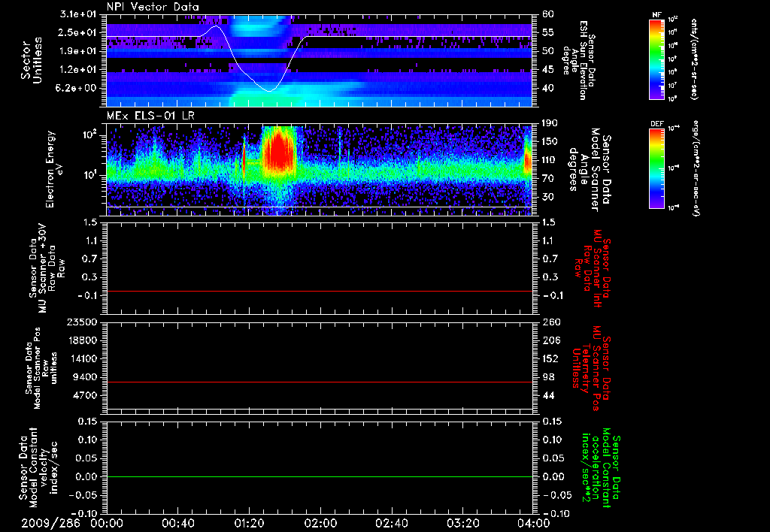This screenshot has width=770, height=532.
Task: Click the 1.2e+01 sector tick value
Action: pyautogui.click(x=78, y=70)
